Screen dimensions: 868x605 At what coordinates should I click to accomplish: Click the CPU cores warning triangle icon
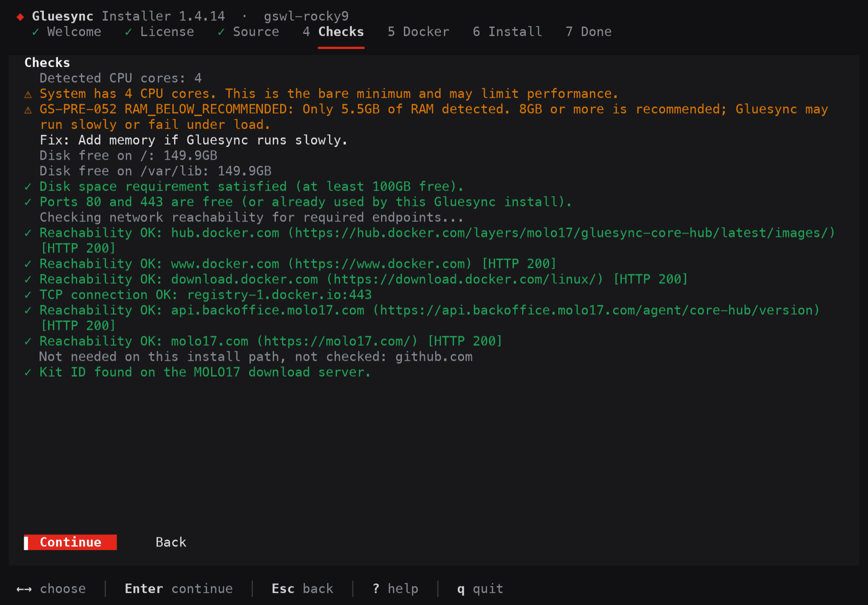(28, 94)
